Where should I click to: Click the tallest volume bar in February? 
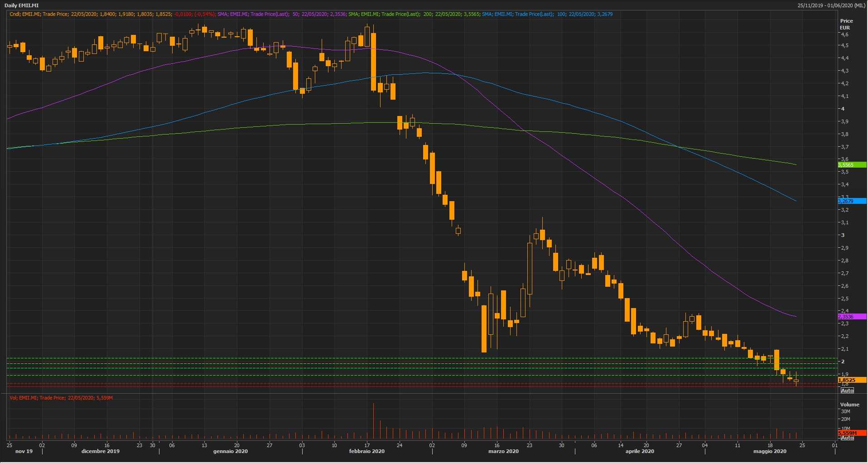pos(373,421)
